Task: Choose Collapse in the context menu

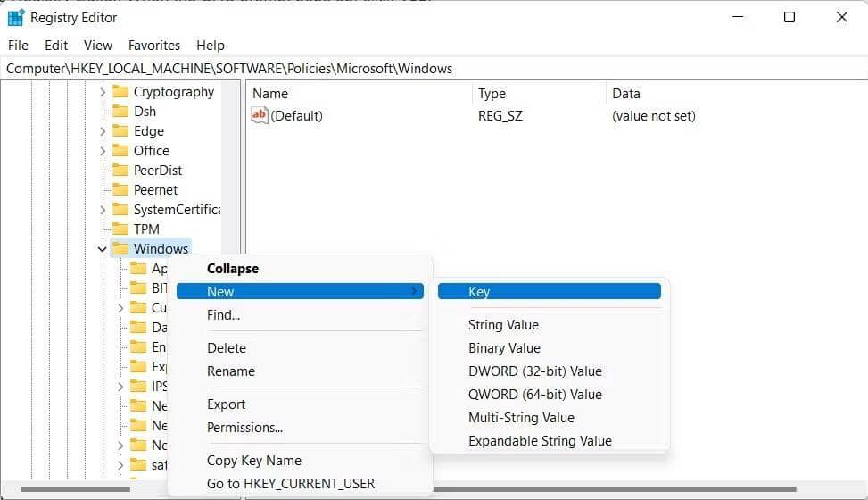Action: 300,268
